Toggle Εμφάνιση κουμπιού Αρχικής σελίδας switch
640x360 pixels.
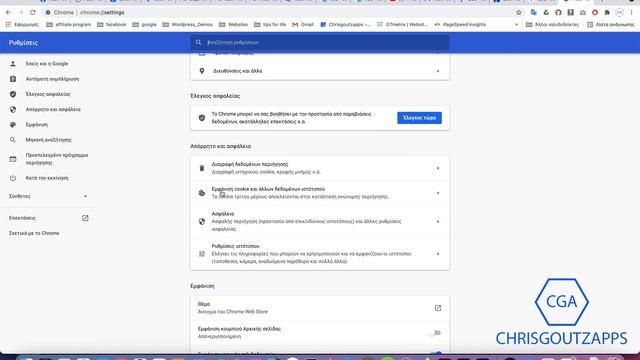coord(435,333)
